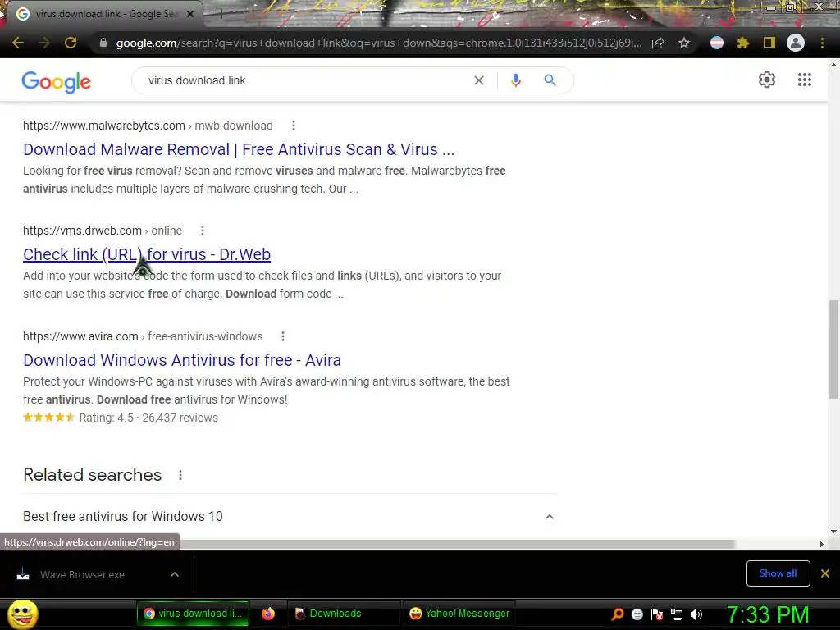Click the 7:33 PM clock

[768, 614]
